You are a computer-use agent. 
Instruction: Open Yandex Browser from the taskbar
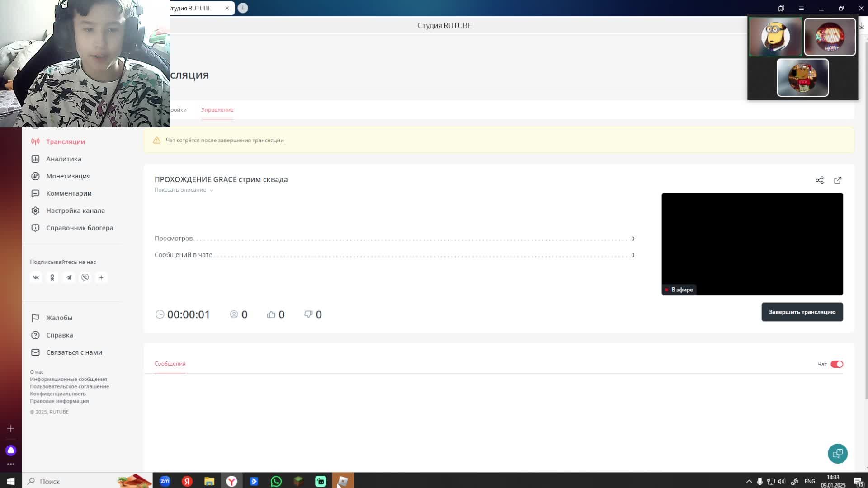click(x=231, y=481)
